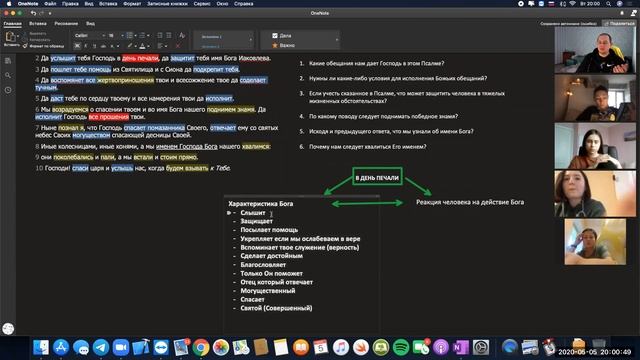
Task: Switch to the Вид ribbon tab
Action: click(x=91, y=24)
